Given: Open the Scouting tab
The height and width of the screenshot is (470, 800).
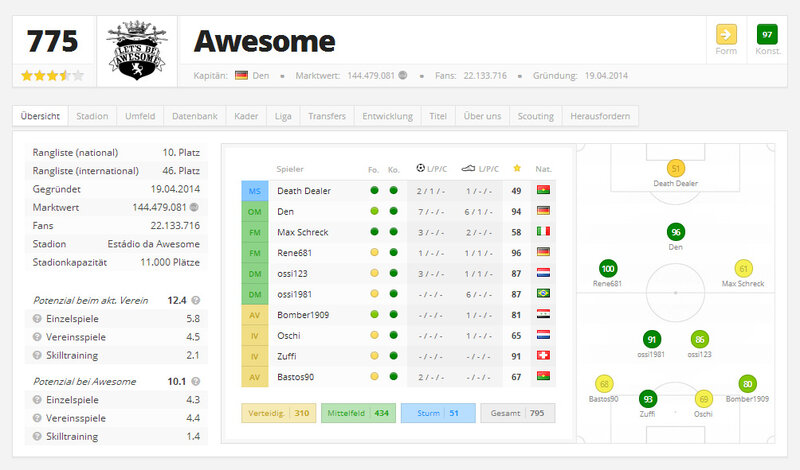Looking at the screenshot, I should pyautogui.click(x=536, y=116).
